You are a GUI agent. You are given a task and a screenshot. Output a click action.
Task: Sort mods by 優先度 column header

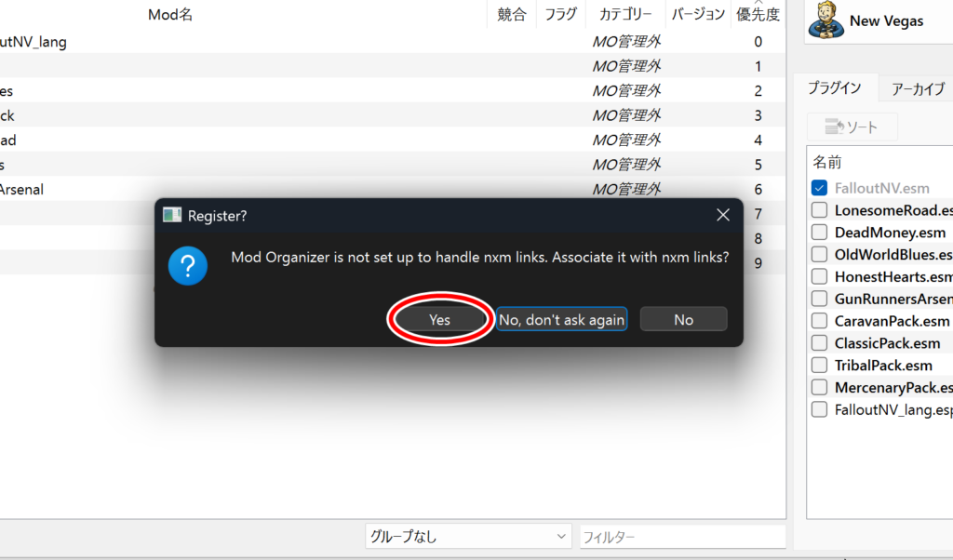[x=758, y=15]
